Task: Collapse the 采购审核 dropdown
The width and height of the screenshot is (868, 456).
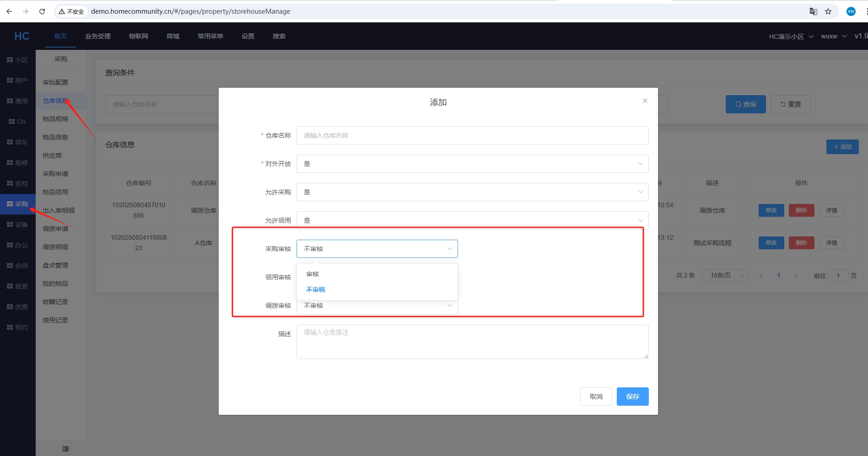Action: click(377, 249)
